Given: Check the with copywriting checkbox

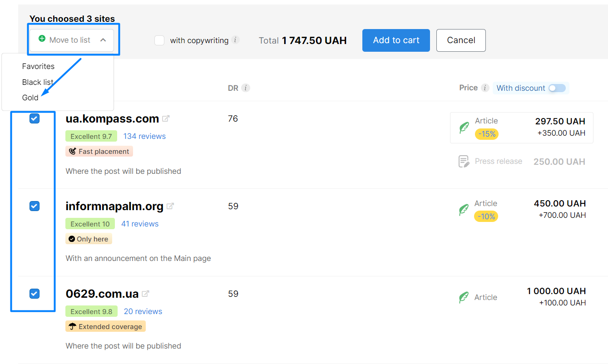Looking at the screenshot, I should (x=159, y=40).
